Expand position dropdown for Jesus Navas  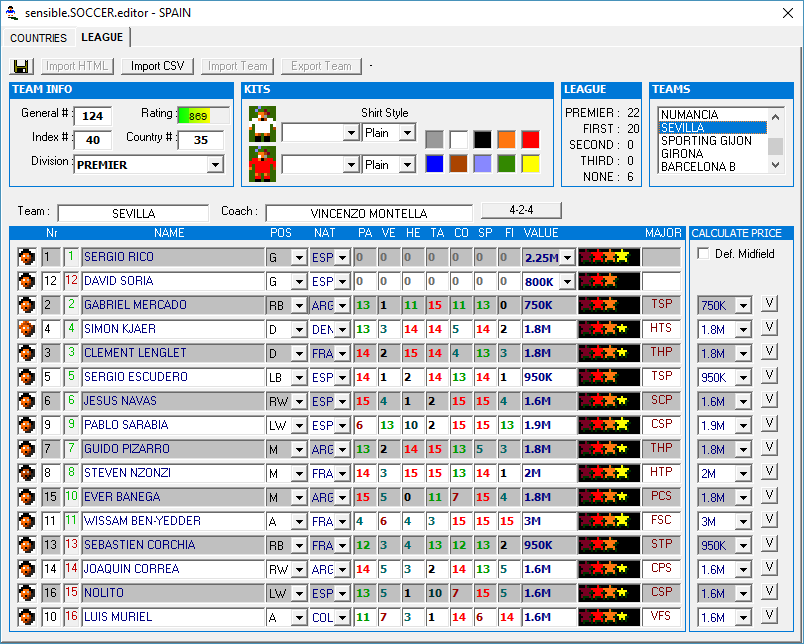point(298,401)
